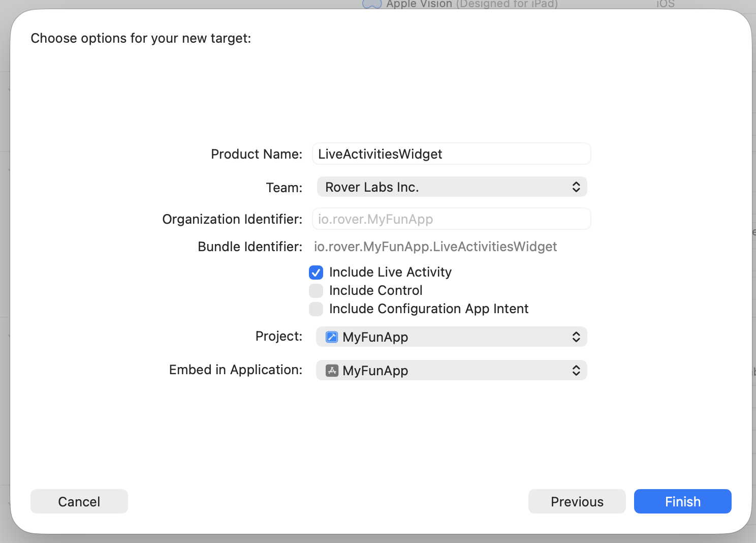Click the blue MyFunApp project icon
756x543 pixels.
tap(331, 337)
